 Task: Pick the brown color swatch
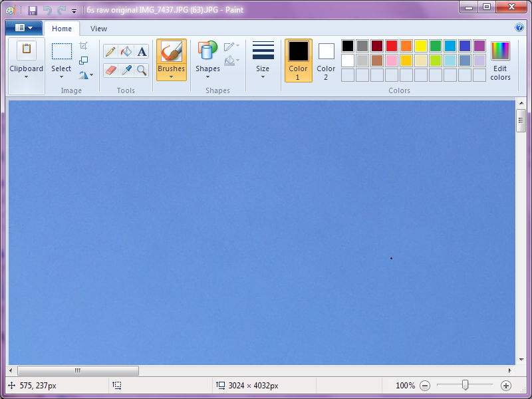pos(377,61)
